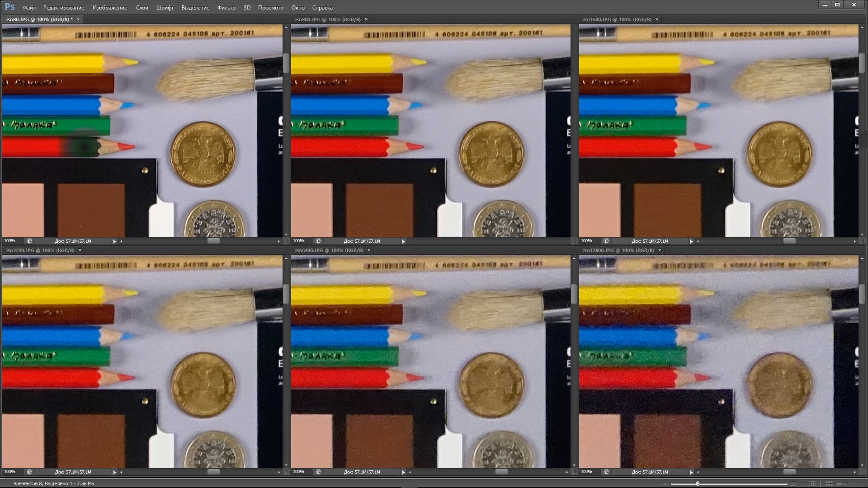Click the share icon in iso1600.JPG status bar
868x488 pixels.
coord(606,241)
